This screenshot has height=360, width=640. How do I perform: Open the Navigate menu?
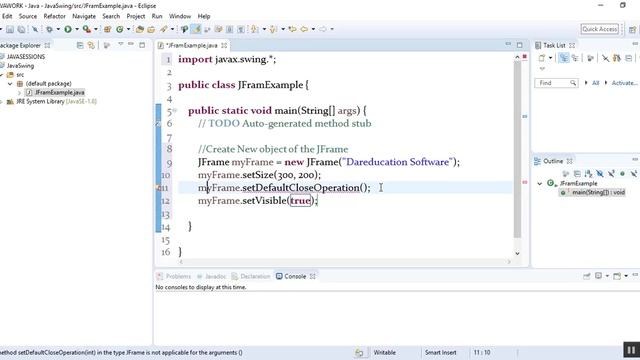(84, 16)
